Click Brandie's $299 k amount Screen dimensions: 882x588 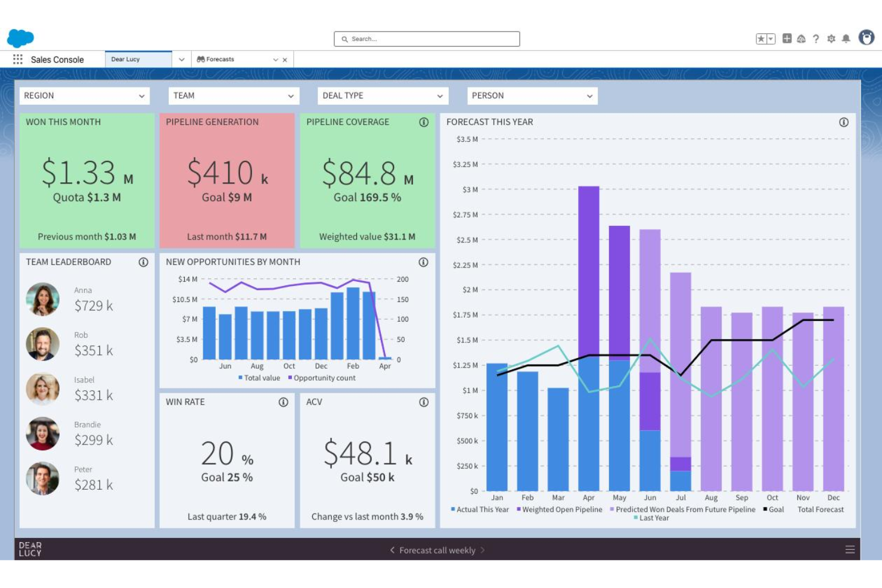click(94, 440)
